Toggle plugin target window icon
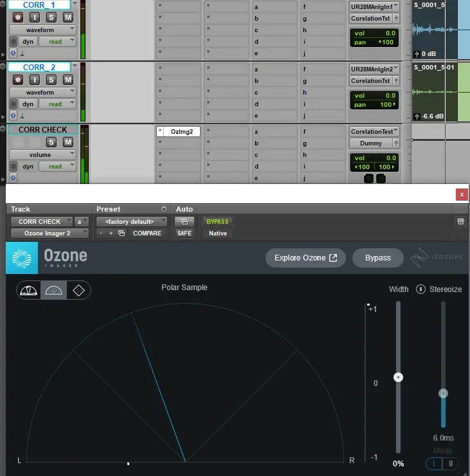The image size is (470, 476). (460, 222)
